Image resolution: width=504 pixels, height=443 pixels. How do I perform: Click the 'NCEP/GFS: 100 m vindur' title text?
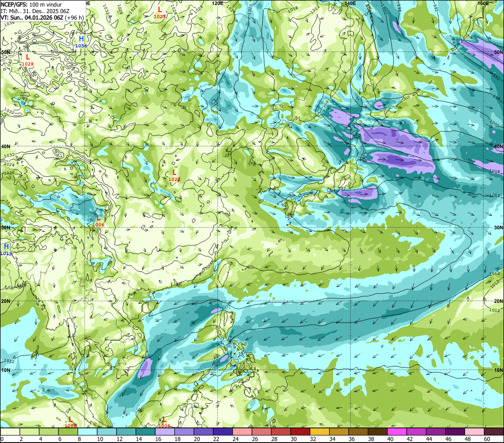click(x=31, y=5)
